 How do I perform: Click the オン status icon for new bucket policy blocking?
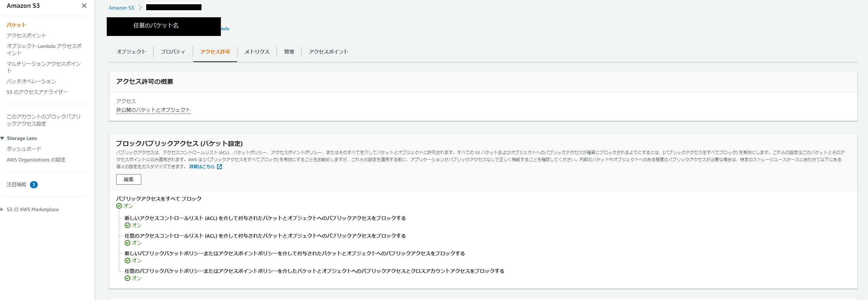128,261
